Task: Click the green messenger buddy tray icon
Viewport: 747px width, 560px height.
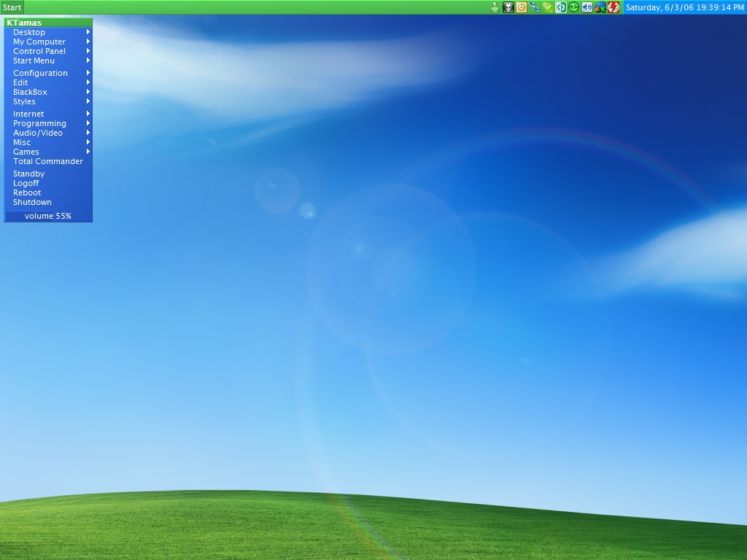Action: (x=495, y=7)
